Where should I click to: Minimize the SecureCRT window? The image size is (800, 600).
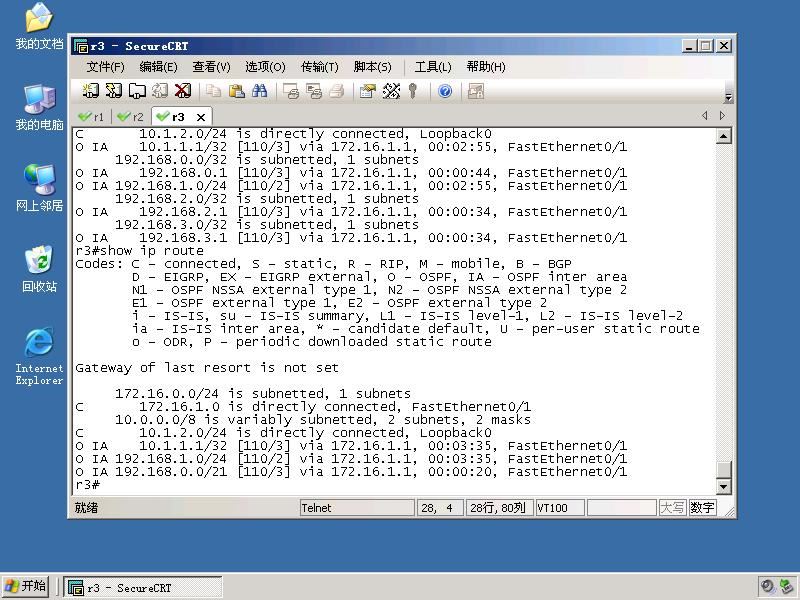(x=689, y=46)
